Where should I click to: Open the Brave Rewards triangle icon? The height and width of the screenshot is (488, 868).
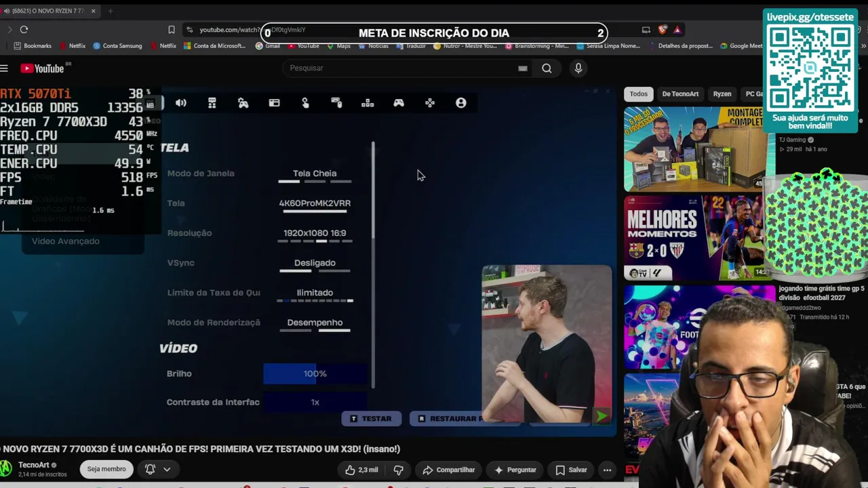point(677,30)
